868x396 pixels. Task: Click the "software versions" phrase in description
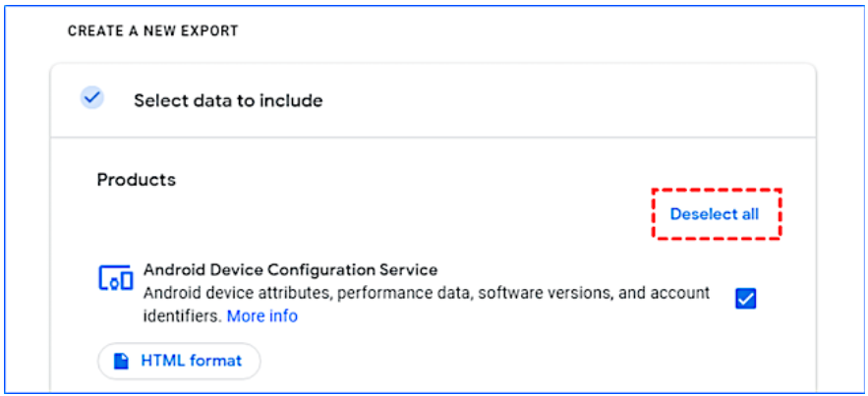pyautogui.click(x=545, y=293)
